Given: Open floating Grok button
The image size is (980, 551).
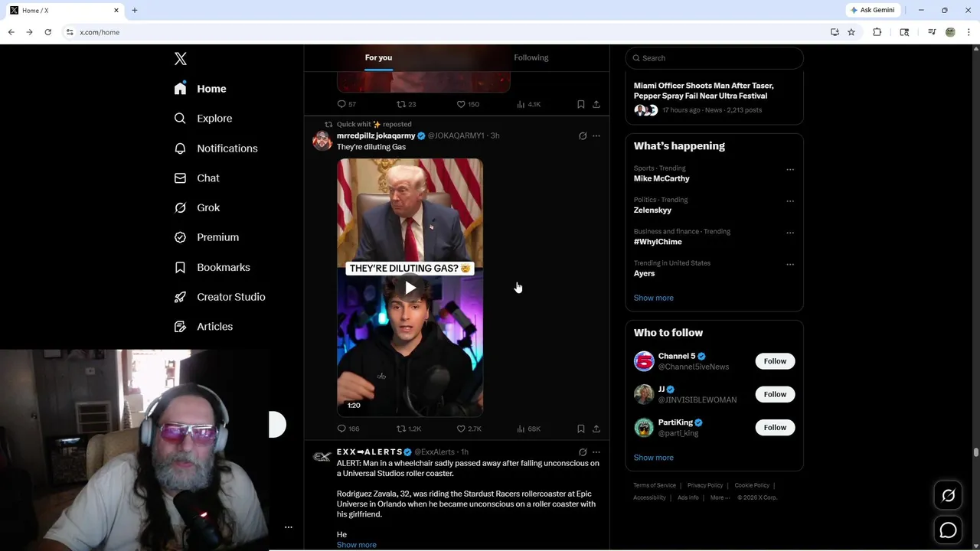Looking at the screenshot, I should tap(948, 496).
